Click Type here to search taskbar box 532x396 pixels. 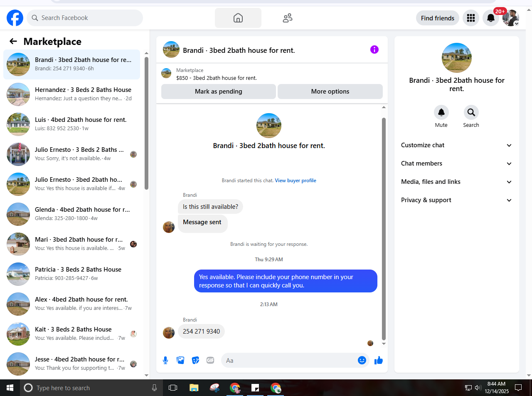(x=91, y=388)
